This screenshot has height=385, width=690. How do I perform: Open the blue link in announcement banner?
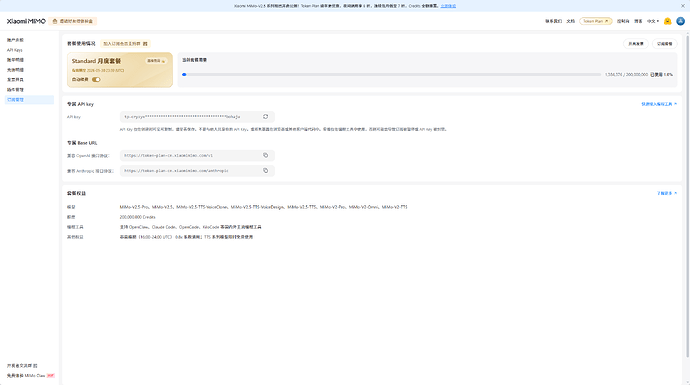[x=448, y=6]
